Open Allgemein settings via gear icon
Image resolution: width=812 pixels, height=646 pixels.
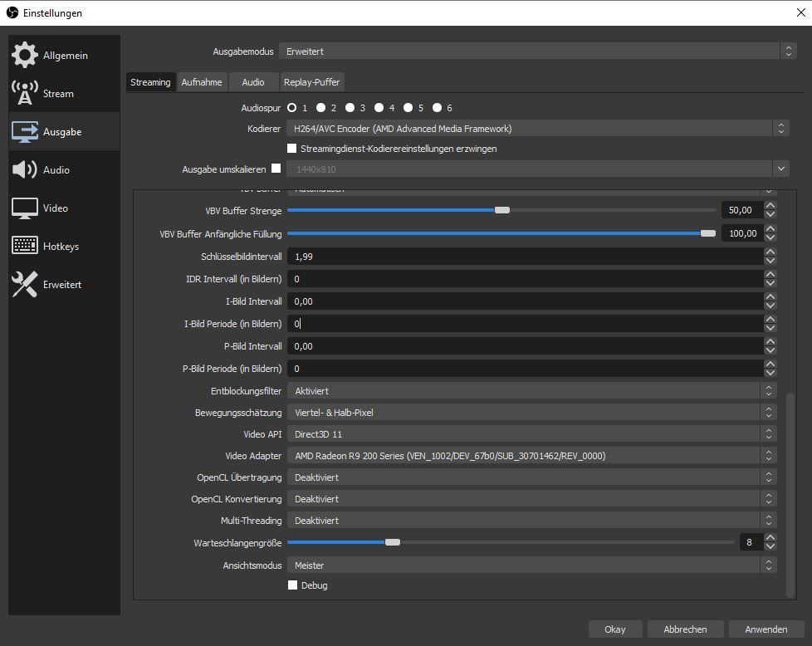[25, 56]
